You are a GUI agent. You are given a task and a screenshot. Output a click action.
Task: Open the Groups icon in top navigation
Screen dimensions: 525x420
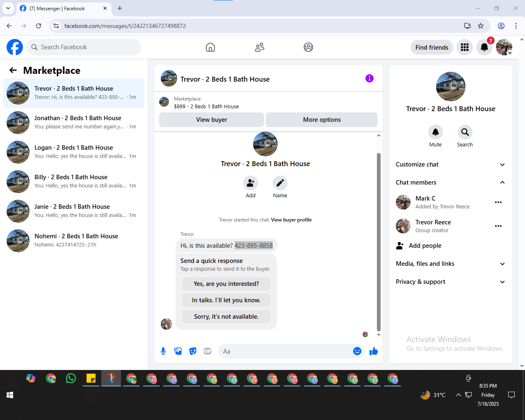308,47
